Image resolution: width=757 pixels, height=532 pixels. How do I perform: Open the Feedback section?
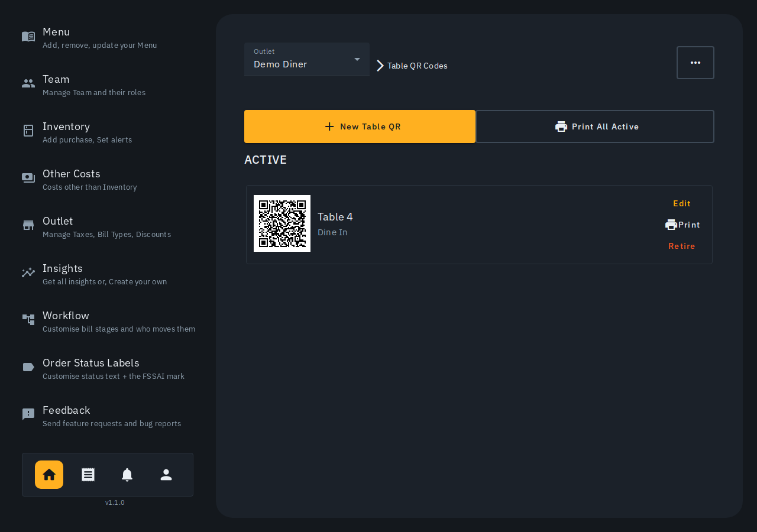(x=108, y=416)
